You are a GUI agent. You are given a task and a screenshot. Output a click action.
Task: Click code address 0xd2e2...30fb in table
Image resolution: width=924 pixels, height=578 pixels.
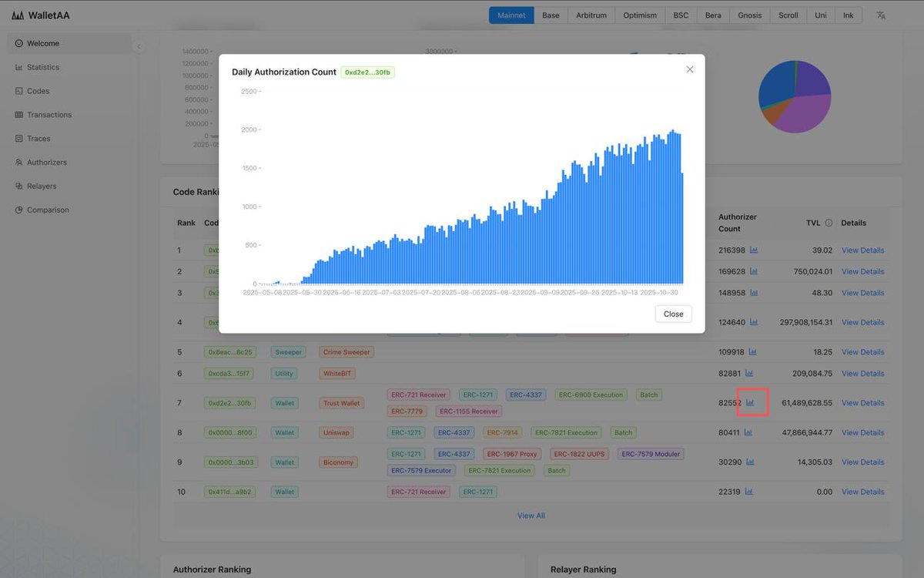(229, 403)
